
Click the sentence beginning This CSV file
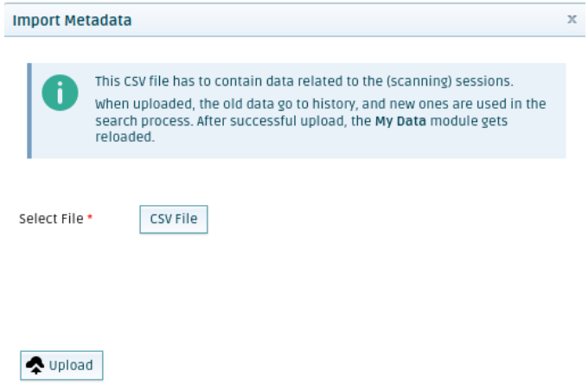pyautogui.click(x=304, y=81)
